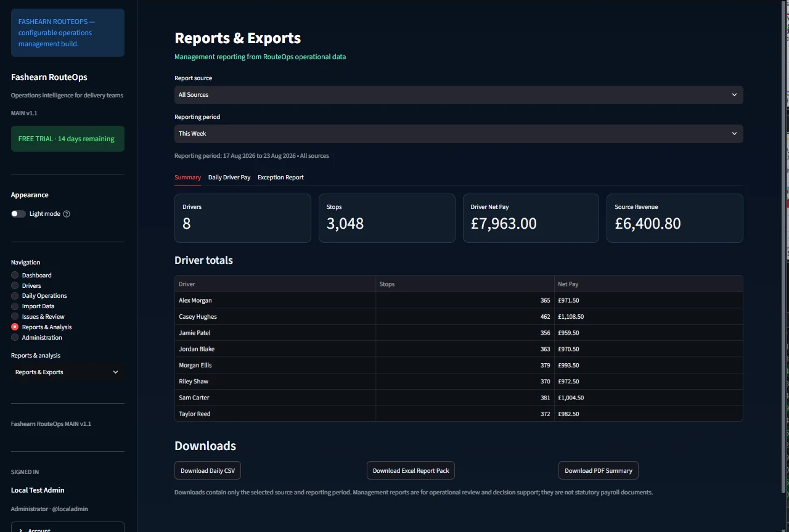Select Import Data navigation option

tap(33, 306)
